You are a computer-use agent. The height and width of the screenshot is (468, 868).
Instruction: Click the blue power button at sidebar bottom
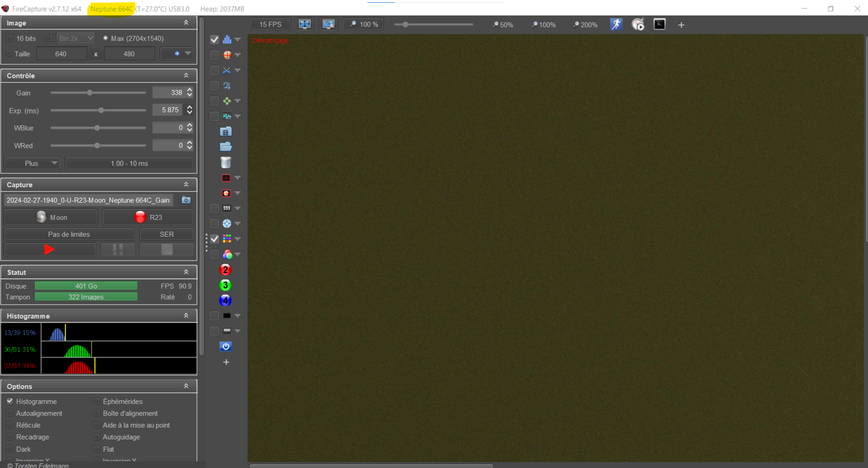coord(226,346)
